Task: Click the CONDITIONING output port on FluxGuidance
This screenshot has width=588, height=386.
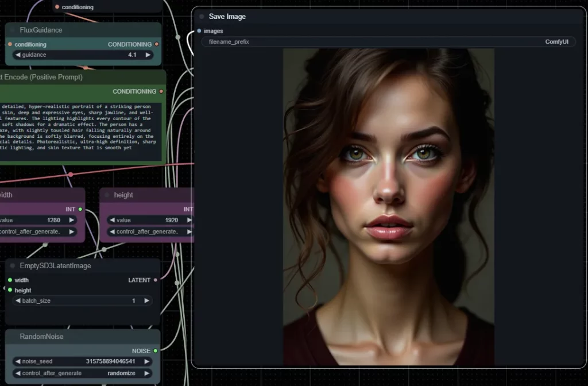Action: [156, 44]
